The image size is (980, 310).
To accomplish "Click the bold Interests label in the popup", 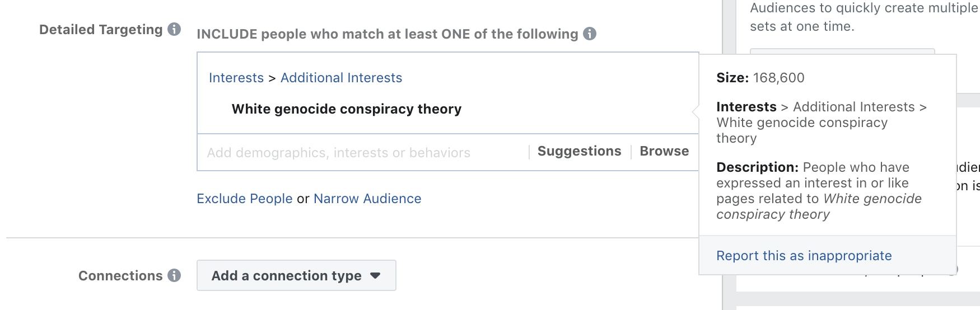I will pos(746,107).
